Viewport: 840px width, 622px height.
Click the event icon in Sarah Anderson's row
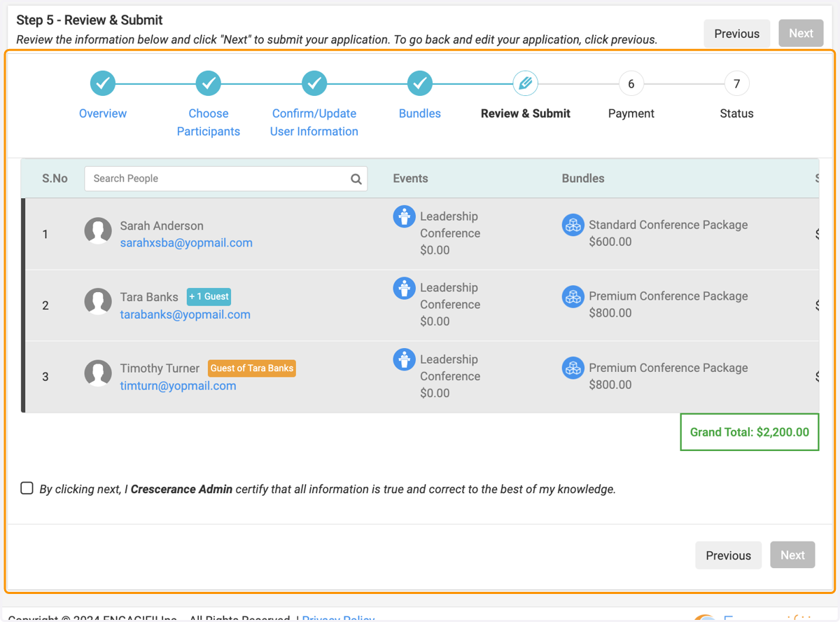click(x=404, y=216)
